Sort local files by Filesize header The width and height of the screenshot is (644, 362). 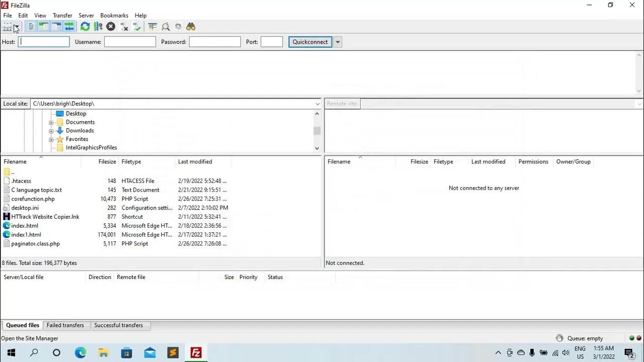[100, 161]
